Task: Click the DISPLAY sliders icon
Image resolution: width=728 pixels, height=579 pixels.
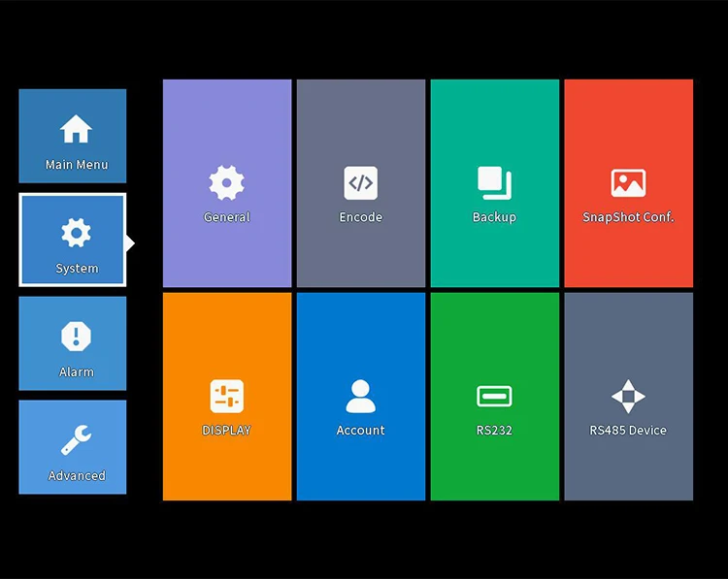Action: pyautogui.click(x=226, y=397)
